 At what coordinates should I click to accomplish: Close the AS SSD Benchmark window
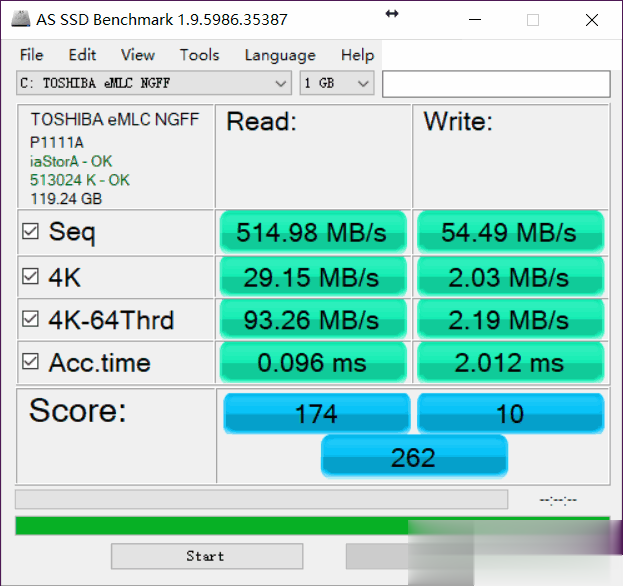click(592, 20)
